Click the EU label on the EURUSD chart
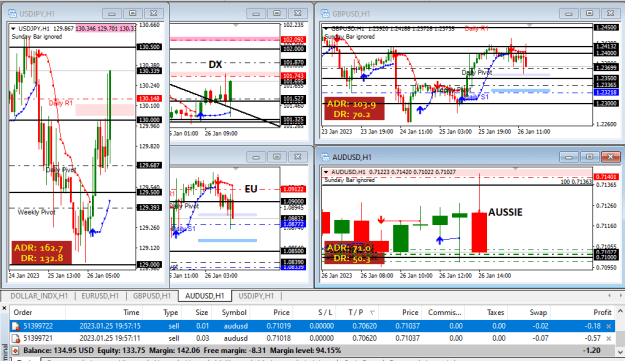The width and height of the screenshot is (625, 361). [251, 189]
